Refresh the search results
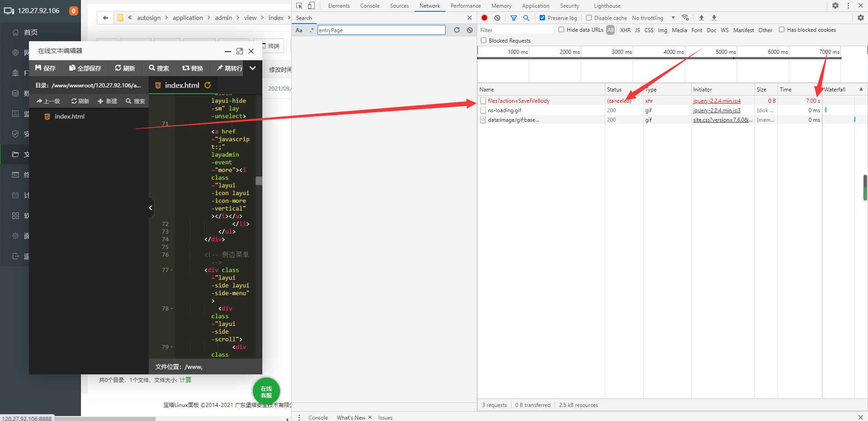Screen dimensions: 868x421 (457, 30)
